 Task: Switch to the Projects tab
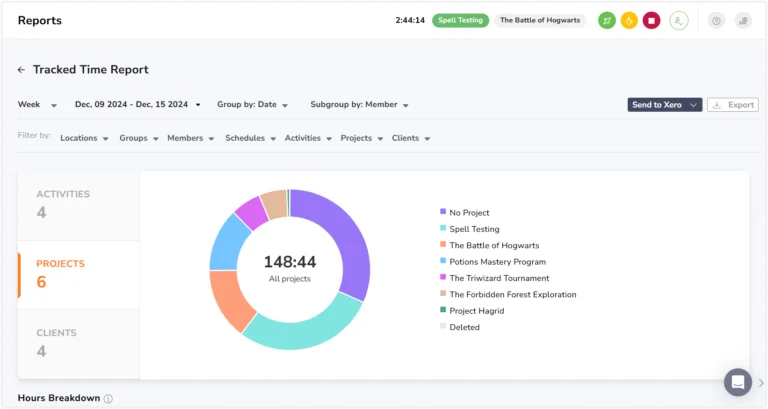pyautogui.click(x=78, y=275)
